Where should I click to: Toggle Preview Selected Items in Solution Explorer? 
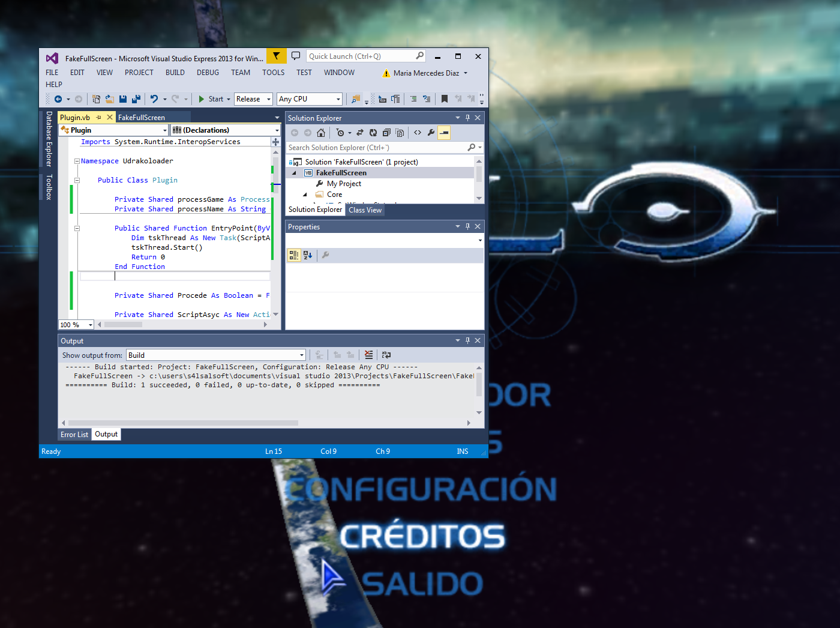click(x=444, y=133)
